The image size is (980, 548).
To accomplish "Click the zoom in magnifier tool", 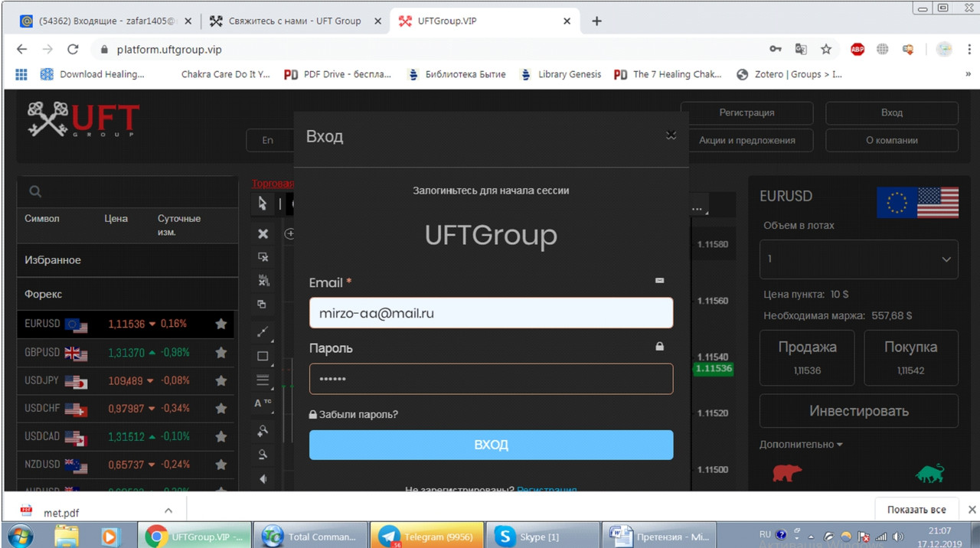I will pos(263,430).
